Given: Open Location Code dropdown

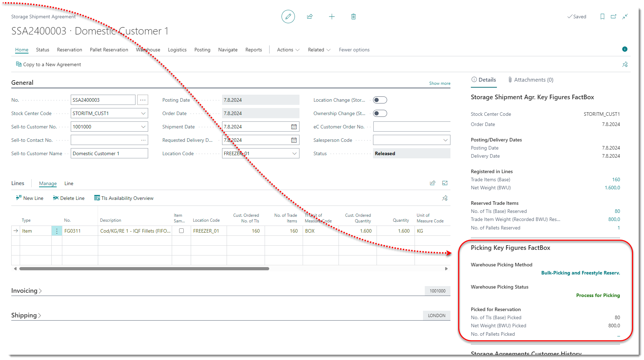Looking at the screenshot, I should [295, 153].
